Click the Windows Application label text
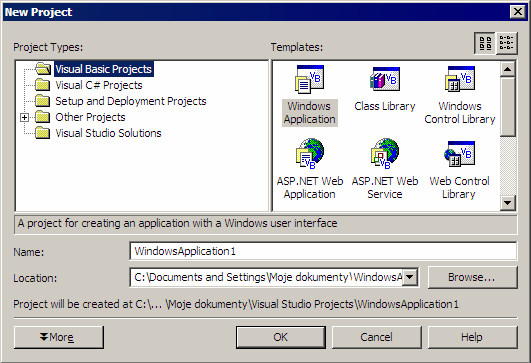 pos(310,113)
